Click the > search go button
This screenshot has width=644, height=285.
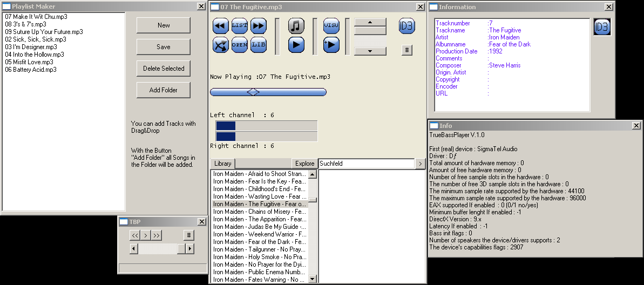(x=420, y=164)
